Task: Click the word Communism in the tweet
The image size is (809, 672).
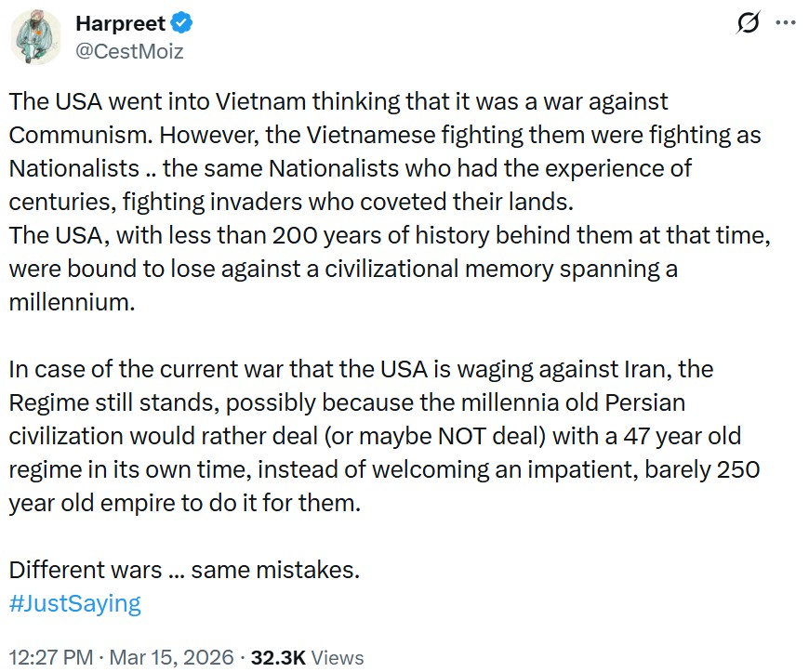Action: click(x=79, y=135)
